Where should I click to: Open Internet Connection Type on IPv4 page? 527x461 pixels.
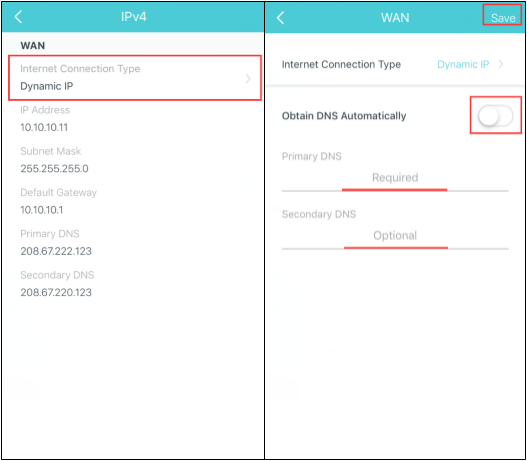(135, 78)
